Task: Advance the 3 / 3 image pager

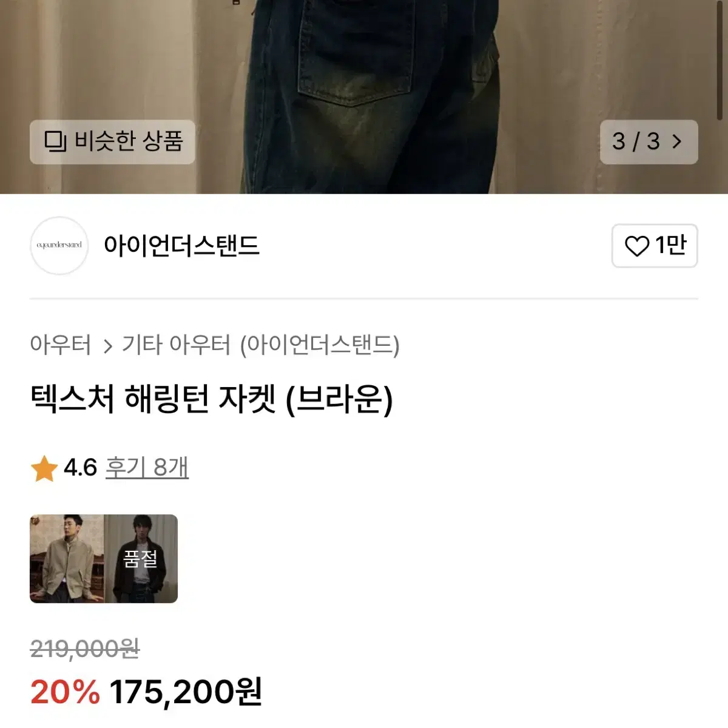Action: pyautogui.click(x=649, y=142)
